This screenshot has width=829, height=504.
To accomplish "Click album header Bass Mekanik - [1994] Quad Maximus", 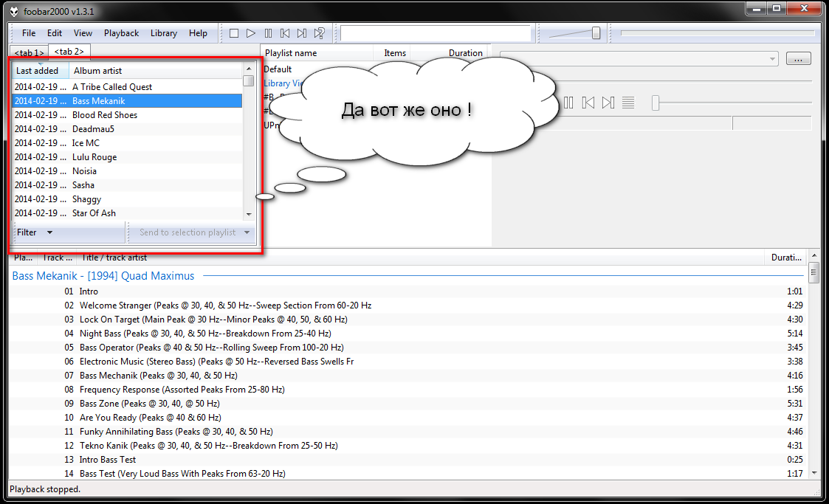I will pos(103,276).
